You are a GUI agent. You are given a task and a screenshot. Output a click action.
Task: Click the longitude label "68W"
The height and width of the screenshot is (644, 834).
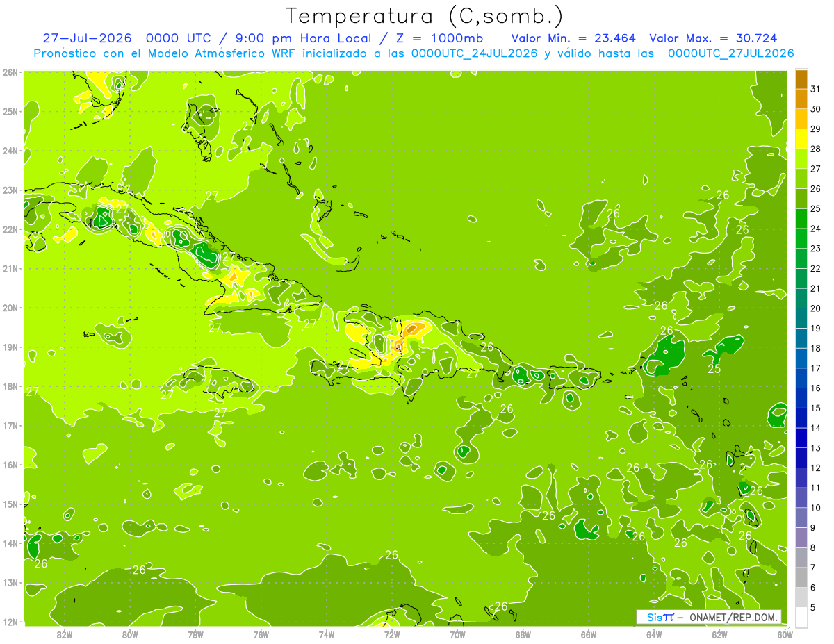point(523,634)
